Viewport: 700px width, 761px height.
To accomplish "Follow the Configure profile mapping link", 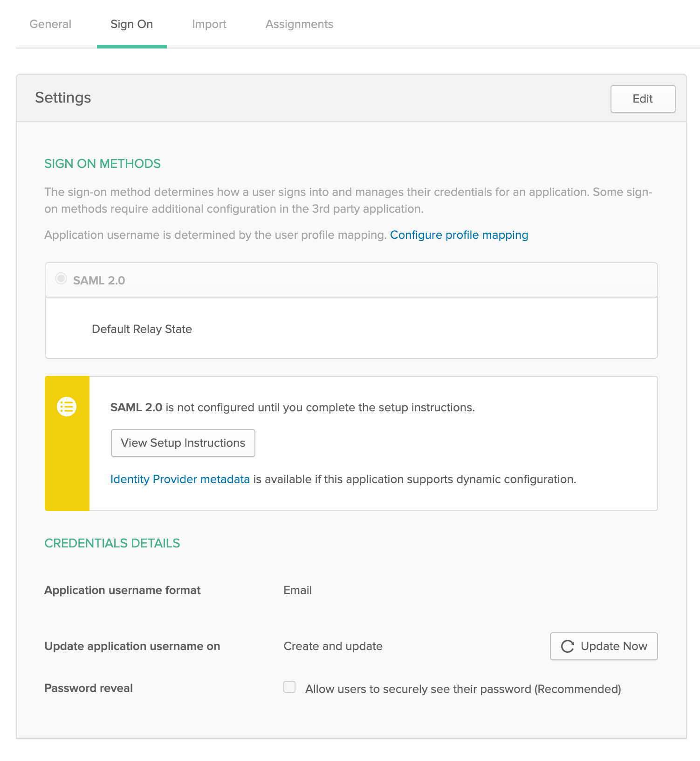I will coord(459,235).
